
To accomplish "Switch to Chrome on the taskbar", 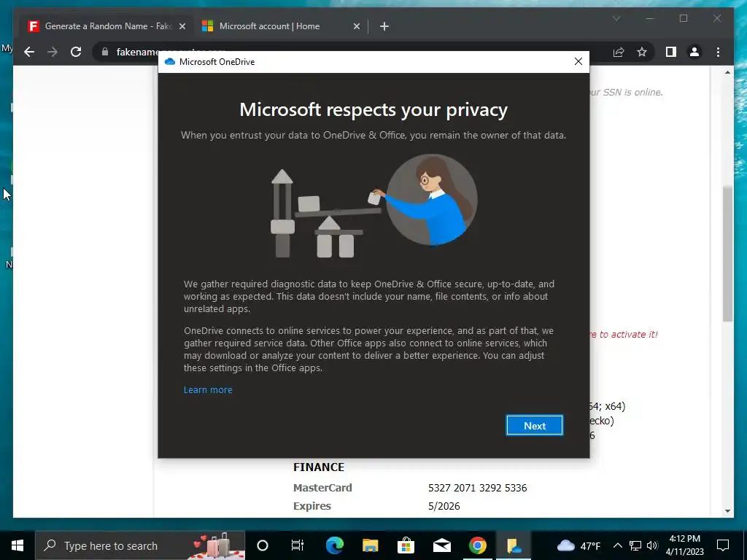I will coord(477,545).
